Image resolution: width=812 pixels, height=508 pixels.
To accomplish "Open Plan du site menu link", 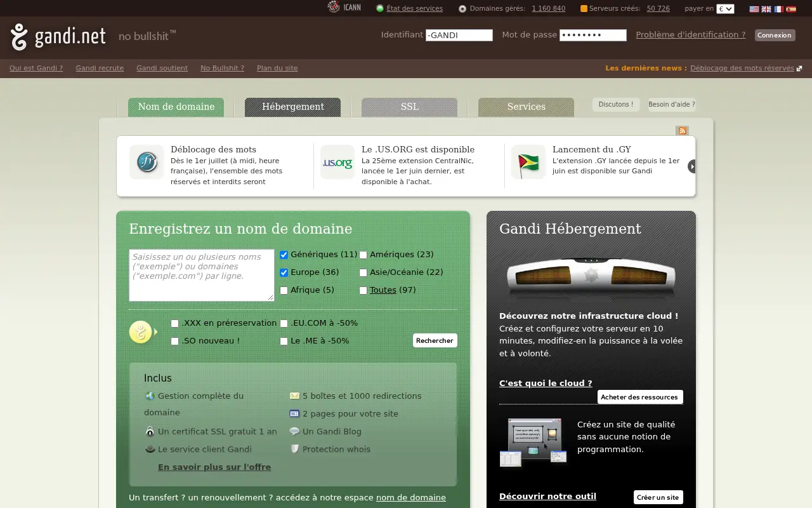I will click(x=277, y=68).
